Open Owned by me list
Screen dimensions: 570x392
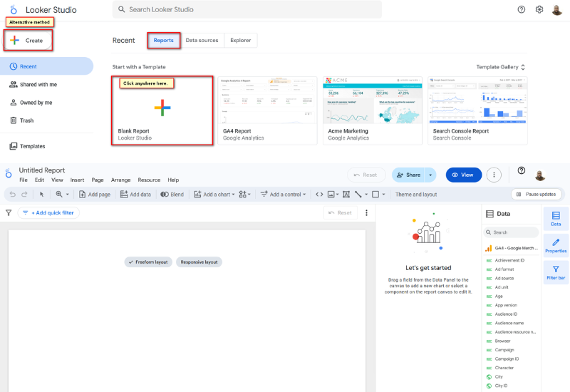pyautogui.click(x=31, y=103)
